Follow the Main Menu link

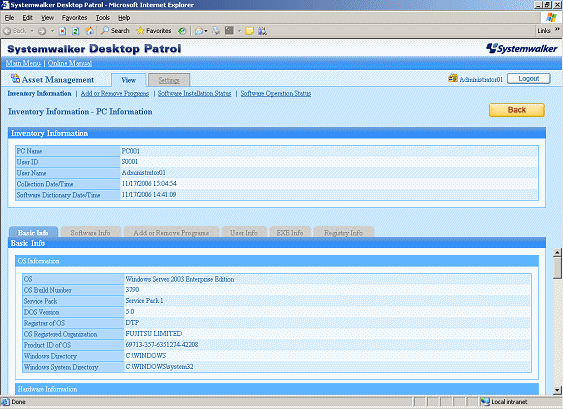[x=23, y=63]
